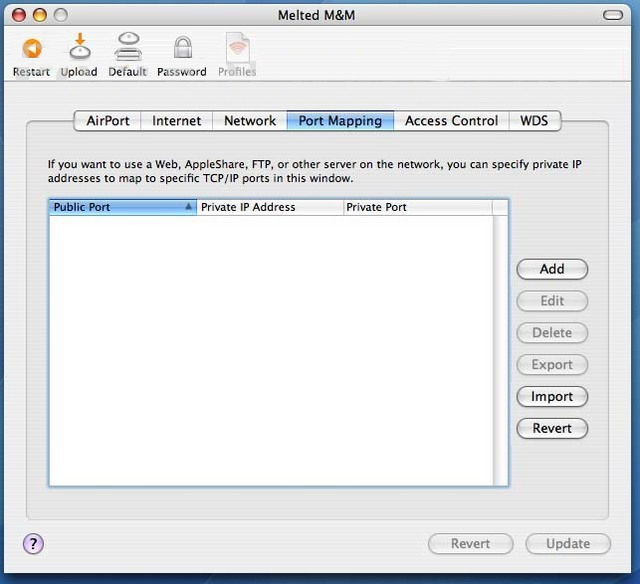Click the toolbar toggle pill in title bar
The image size is (640, 584).
[613, 16]
